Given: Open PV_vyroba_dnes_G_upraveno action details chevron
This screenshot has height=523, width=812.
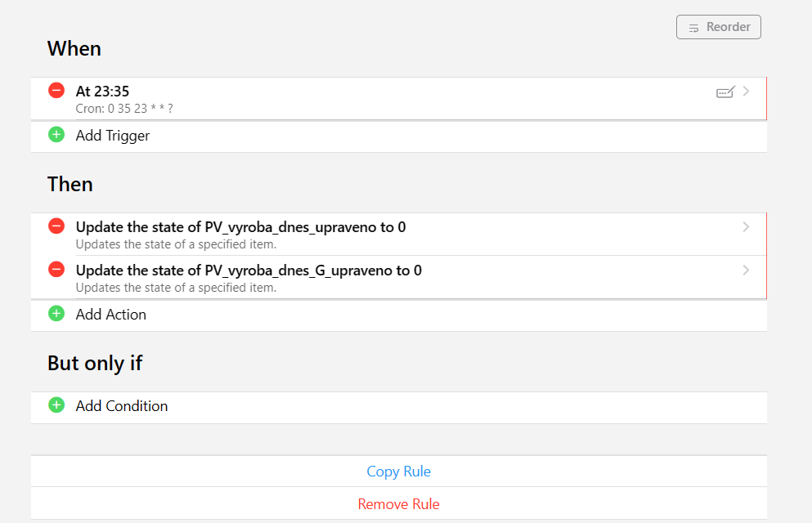Looking at the screenshot, I should click(746, 270).
